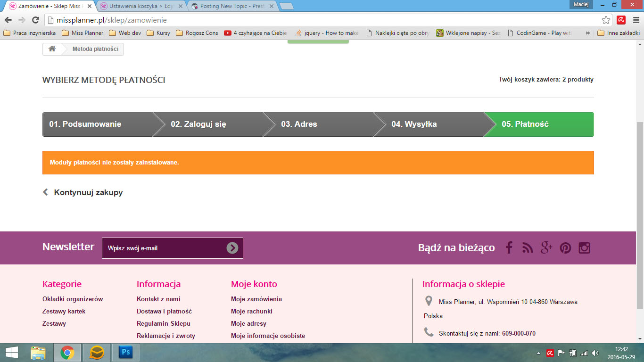This screenshot has width=644, height=362.
Task: Open the jquery - How to make bookmark
Action: pos(327,33)
